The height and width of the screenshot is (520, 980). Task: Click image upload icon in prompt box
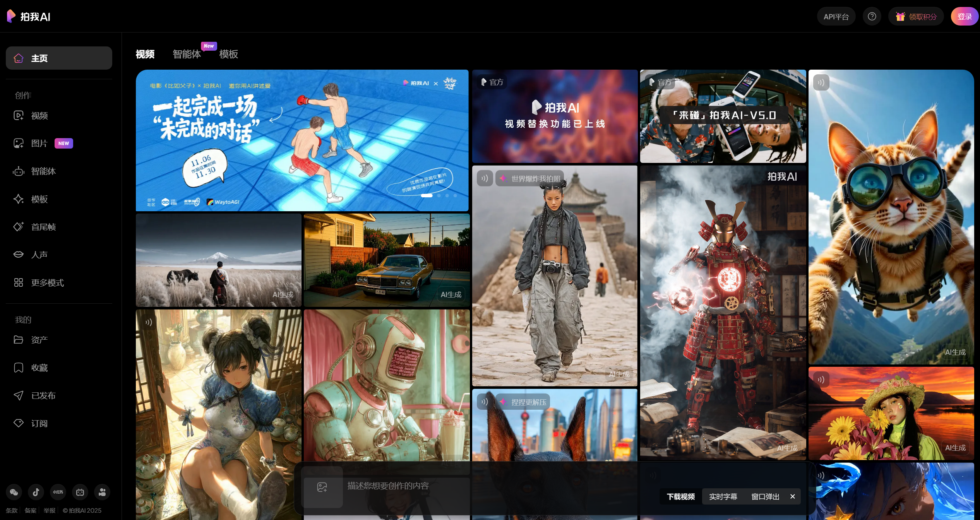click(322, 487)
